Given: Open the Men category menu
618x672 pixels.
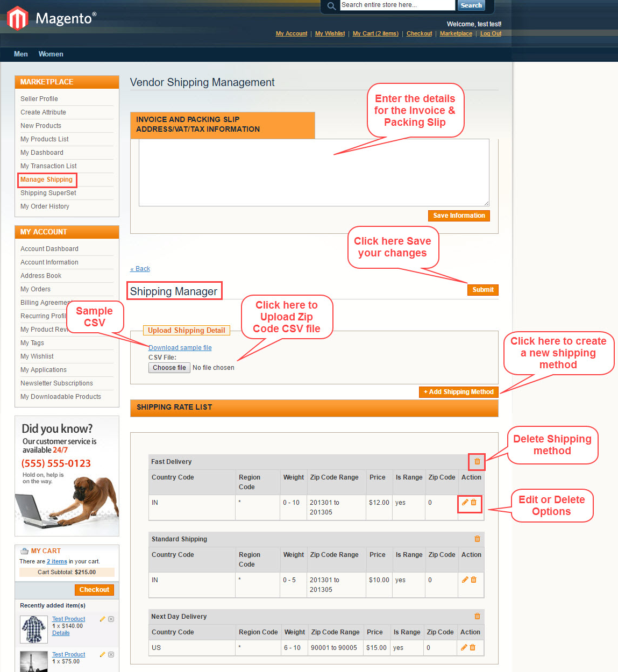Looking at the screenshot, I should point(21,54).
